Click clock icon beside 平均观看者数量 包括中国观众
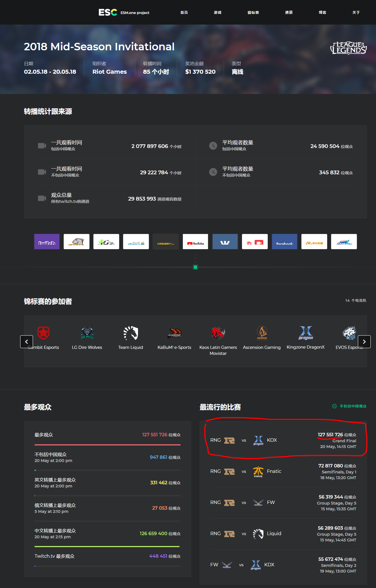376x588 pixels. 213,146
